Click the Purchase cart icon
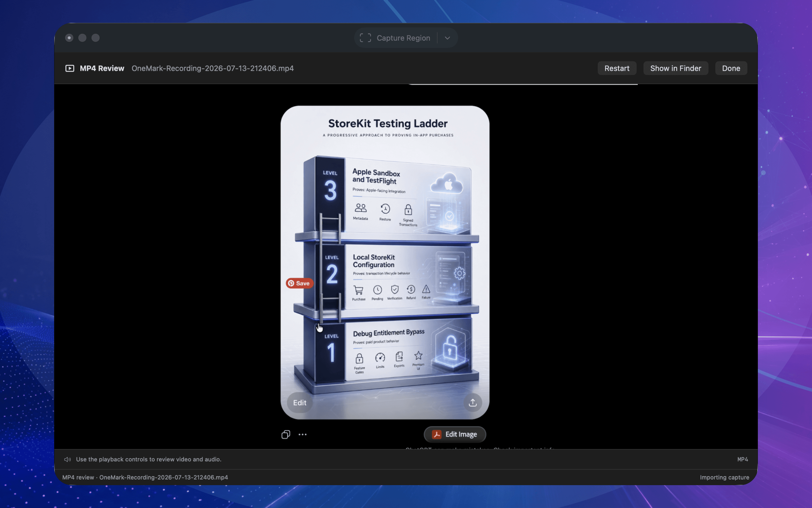The width and height of the screenshot is (812, 508). point(358,290)
